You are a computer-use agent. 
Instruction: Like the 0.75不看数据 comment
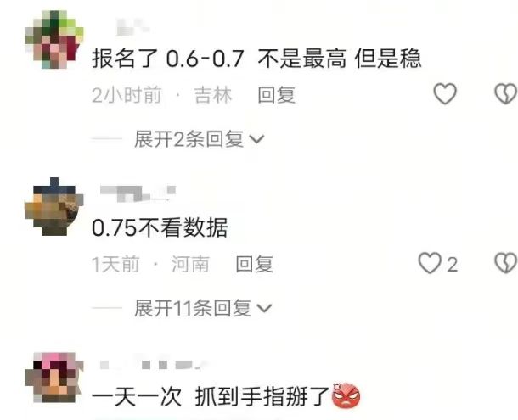pyautogui.click(x=430, y=263)
